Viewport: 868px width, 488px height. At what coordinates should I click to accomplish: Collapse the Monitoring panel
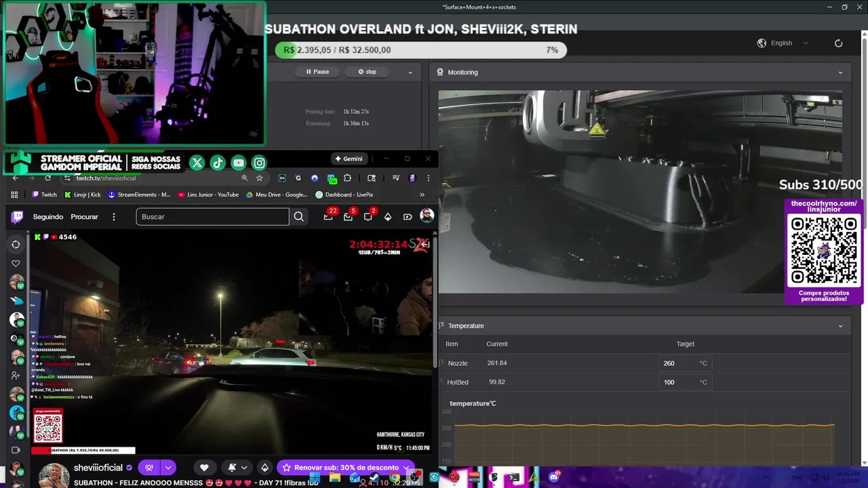[840, 73]
